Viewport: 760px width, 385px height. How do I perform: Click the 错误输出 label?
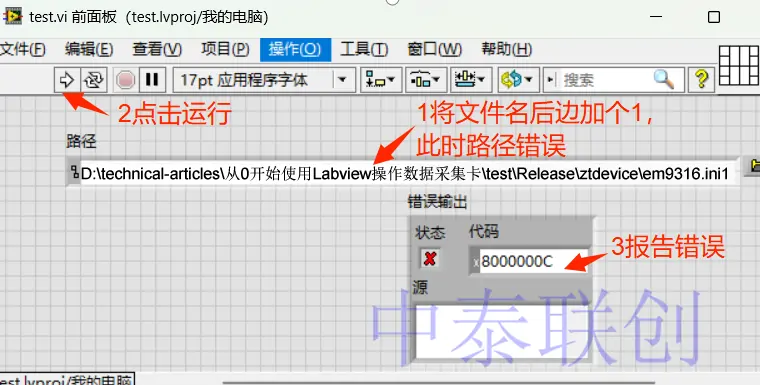[438, 202]
